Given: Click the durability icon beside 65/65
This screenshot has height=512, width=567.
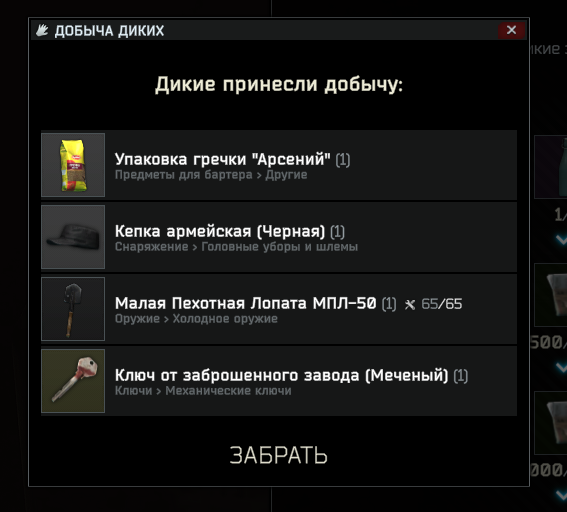Looking at the screenshot, I should tap(410, 304).
